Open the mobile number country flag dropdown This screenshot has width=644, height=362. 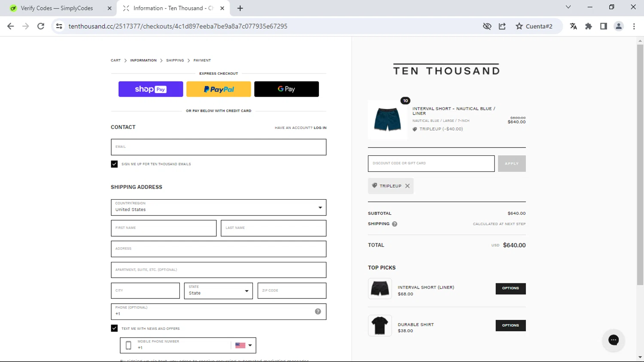(243, 345)
